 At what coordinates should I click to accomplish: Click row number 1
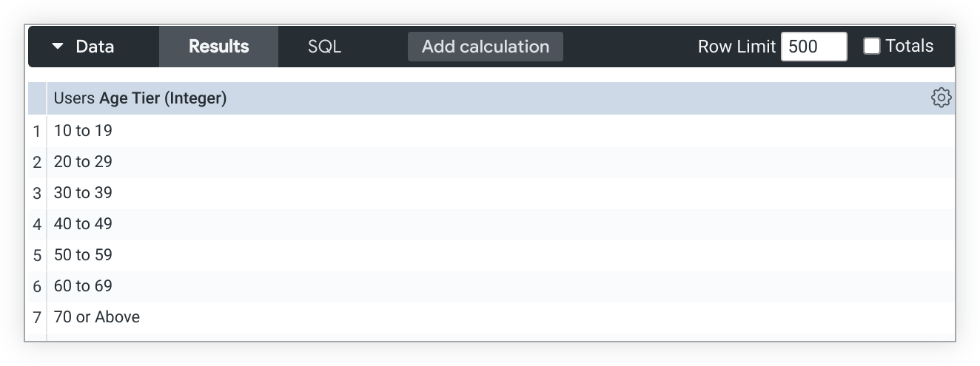pos(37,132)
